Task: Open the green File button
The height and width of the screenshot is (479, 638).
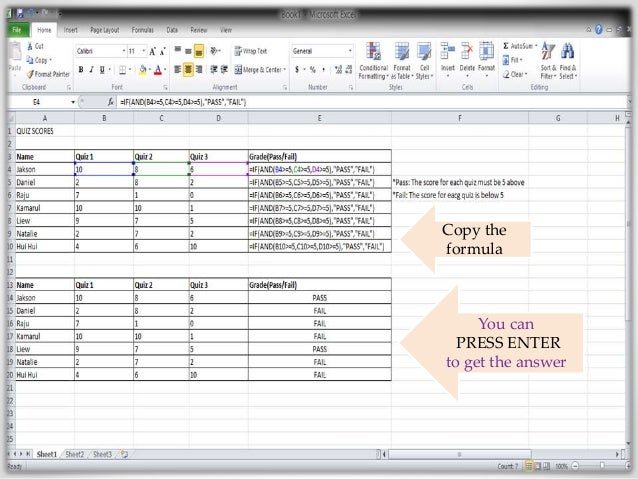Action: pyautogui.click(x=17, y=30)
